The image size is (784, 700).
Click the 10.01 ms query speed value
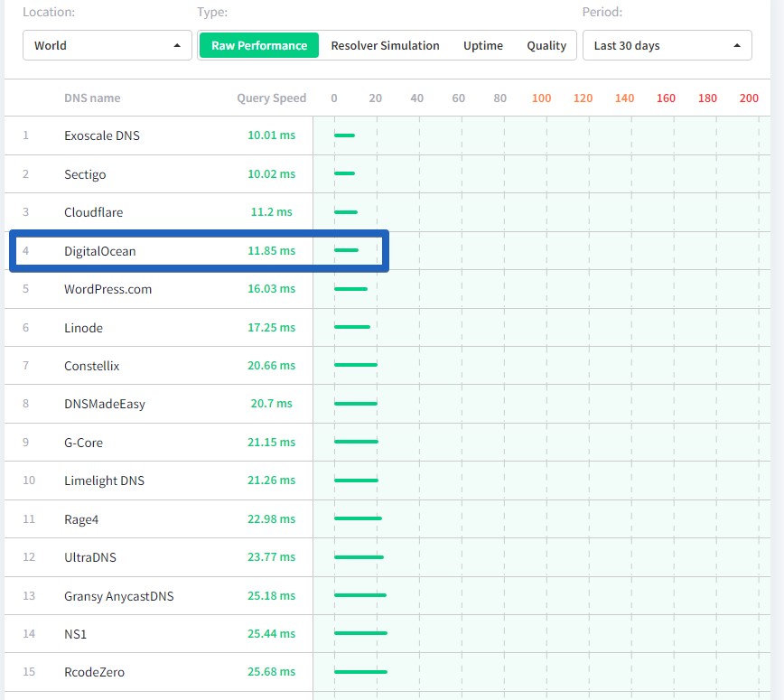click(272, 135)
